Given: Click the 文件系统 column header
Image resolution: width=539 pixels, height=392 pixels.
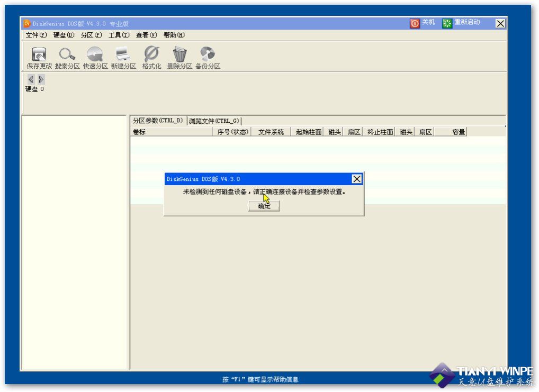Looking at the screenshot, I should click(x=271, y=132).
